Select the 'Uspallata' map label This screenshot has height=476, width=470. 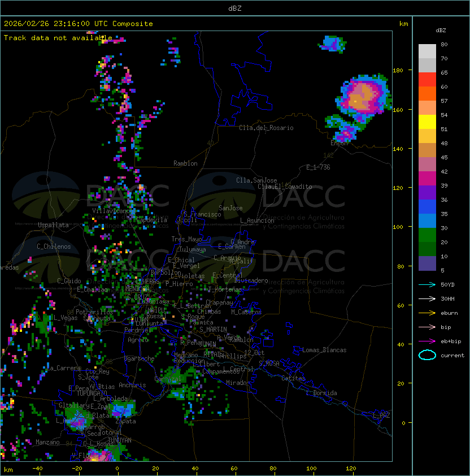pos(53,225)
